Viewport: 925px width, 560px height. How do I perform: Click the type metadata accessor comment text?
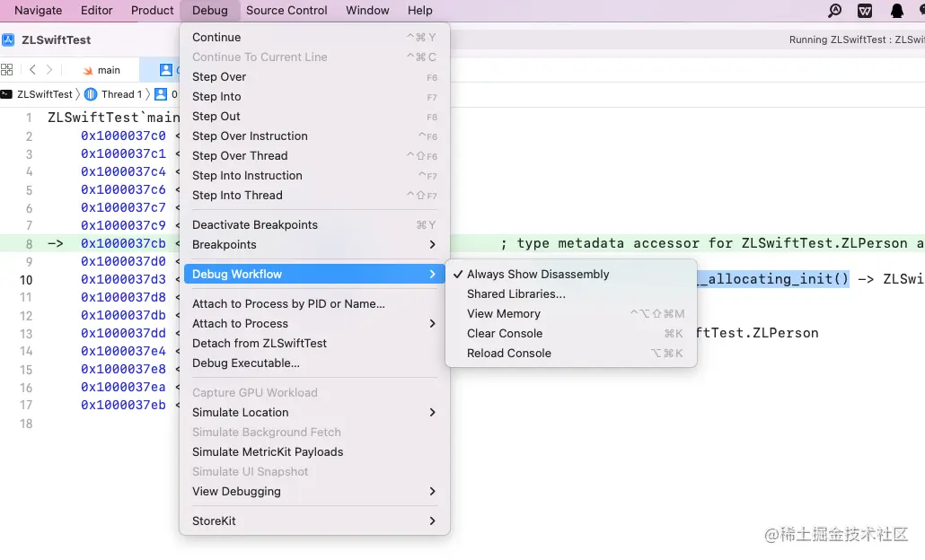[x=711, y=243]
